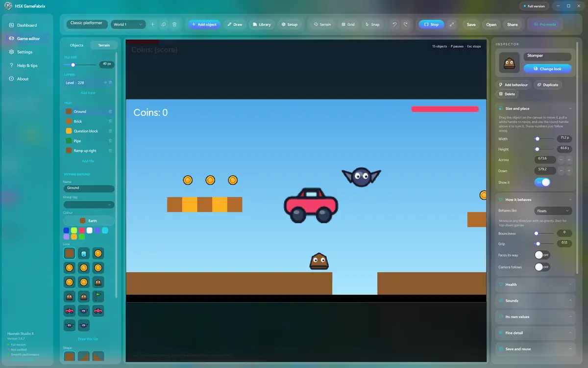Click the flying bat enemy on canvas
The width and height of the screenshot is (588, 368).
(361, 177)
